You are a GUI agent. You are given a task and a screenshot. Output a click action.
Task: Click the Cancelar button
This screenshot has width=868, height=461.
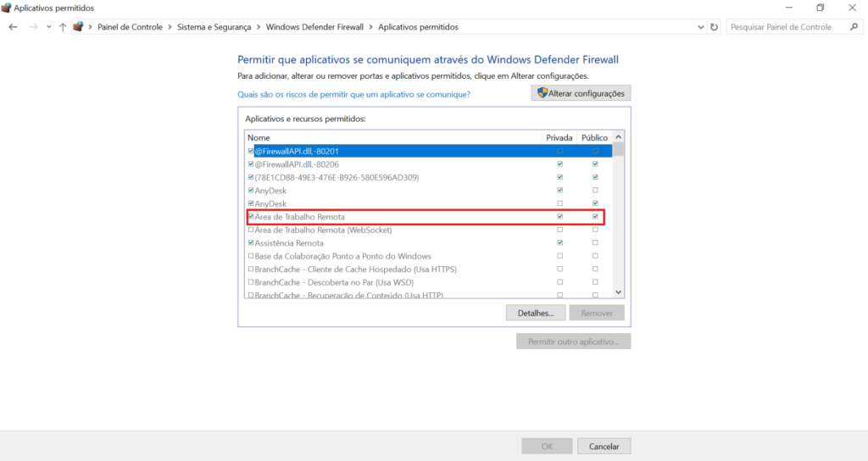click(604, 446)
